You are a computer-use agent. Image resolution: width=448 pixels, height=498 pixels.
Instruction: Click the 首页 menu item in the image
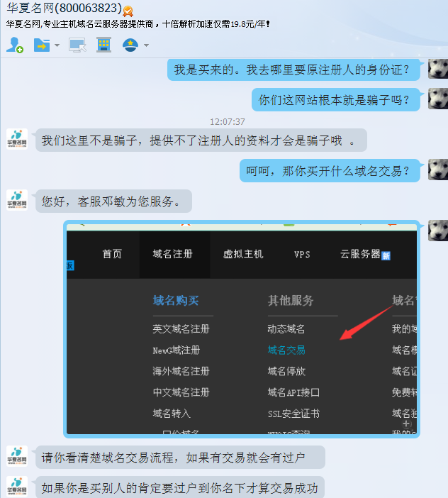click(112, 254)
